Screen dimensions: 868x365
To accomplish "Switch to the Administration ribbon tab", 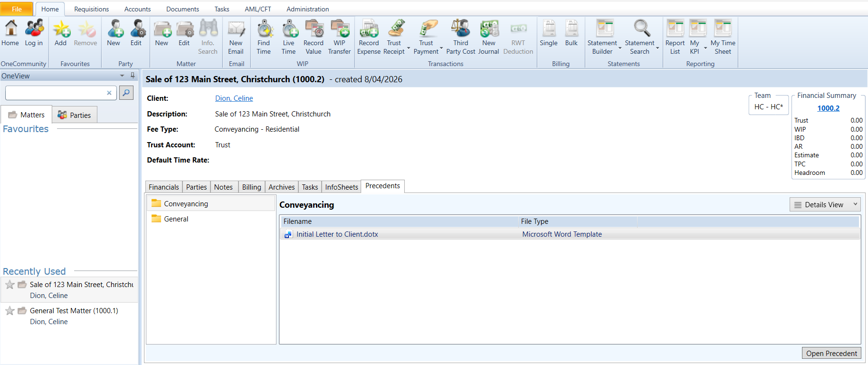I will coord(308,9).
